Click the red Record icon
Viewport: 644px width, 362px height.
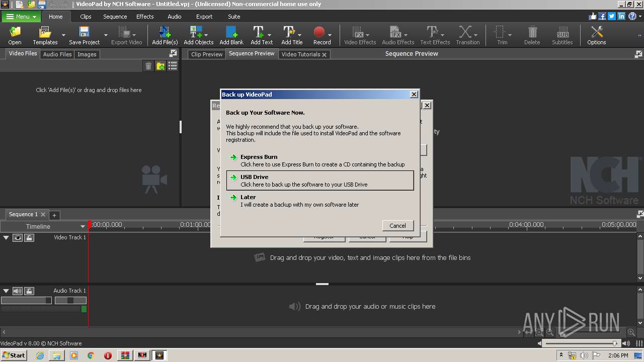(x=319, y=33)
